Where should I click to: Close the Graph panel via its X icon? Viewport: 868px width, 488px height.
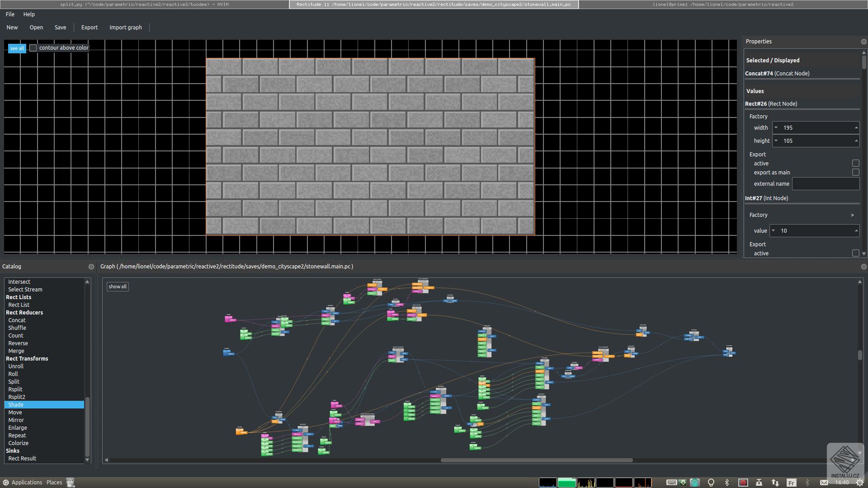coord(863,267)
